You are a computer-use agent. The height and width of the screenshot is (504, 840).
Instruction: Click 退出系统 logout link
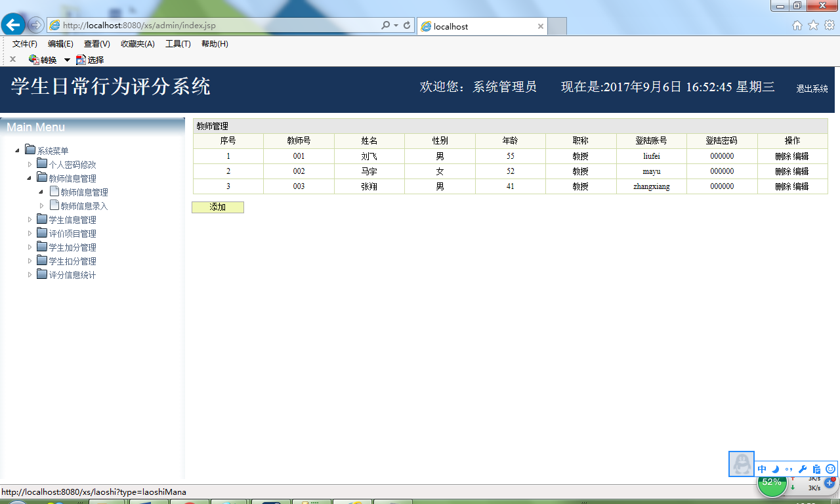[x=812, y=89]
